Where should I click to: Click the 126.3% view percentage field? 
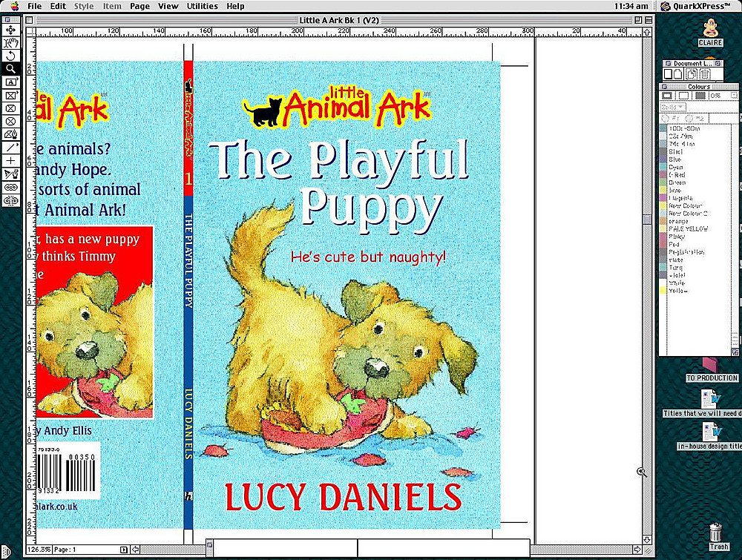tap(39, 550)
